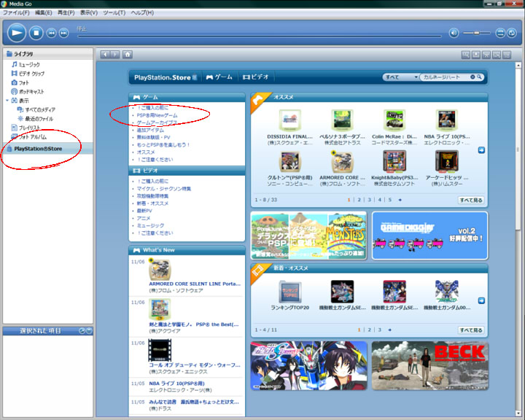Open ARMORED CORE SILENT LINE Portable link

coord(195,284)
